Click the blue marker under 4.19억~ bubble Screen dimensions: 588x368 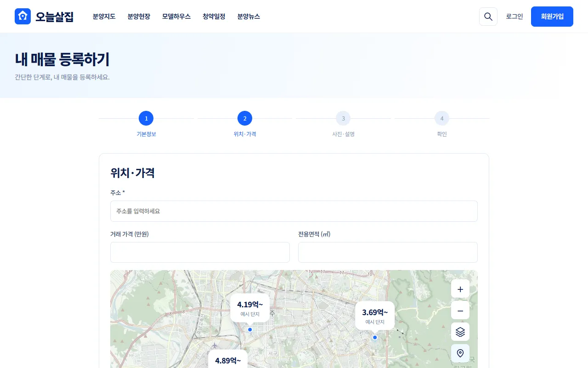[x=250, y=329]
